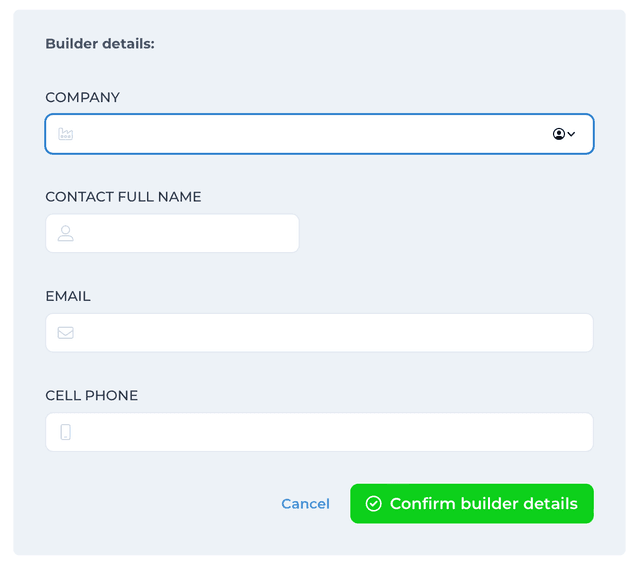Focus the Company text input
This screenshot has width=640, height=567.
300,134
